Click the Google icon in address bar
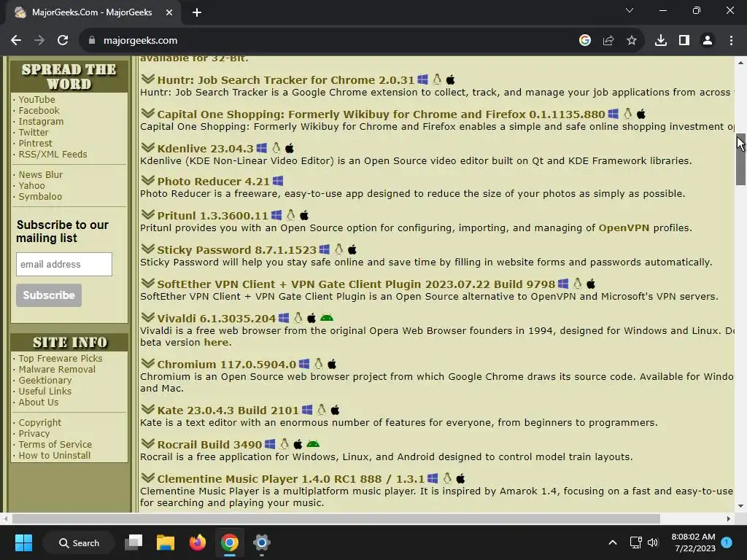 point(585,41)
